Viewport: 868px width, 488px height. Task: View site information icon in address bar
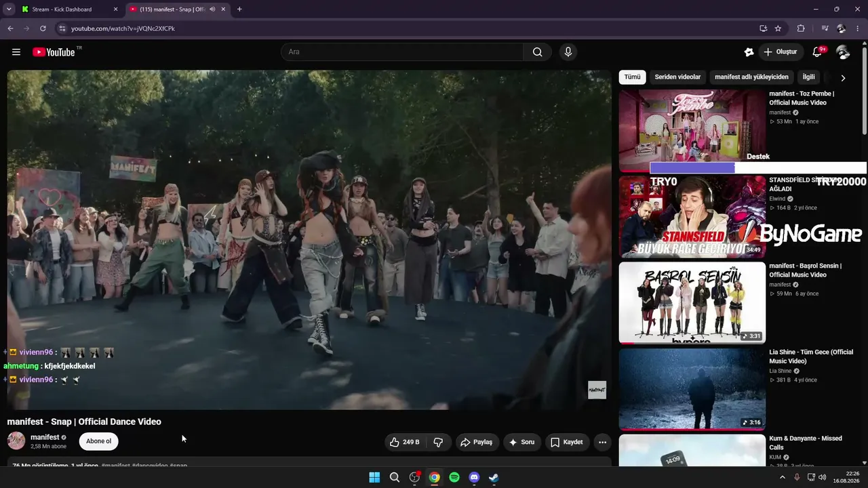pyautogui.click(x=62, y=28)
